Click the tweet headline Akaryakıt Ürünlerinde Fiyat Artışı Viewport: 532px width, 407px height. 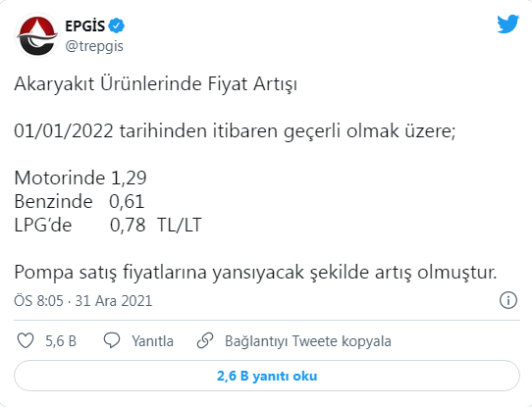coord(156,84)
